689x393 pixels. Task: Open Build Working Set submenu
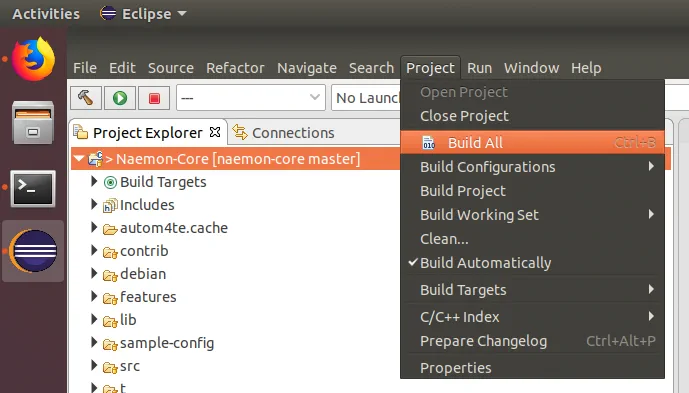[532, 215]
